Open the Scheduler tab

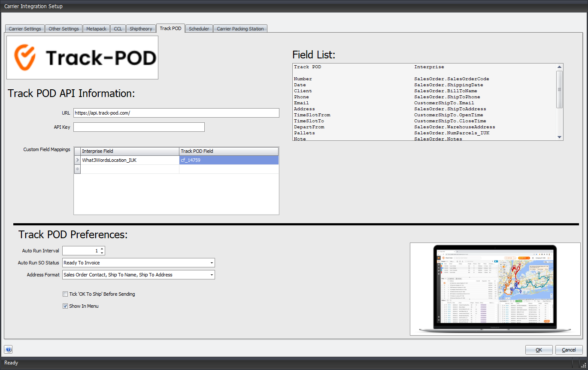199,29
